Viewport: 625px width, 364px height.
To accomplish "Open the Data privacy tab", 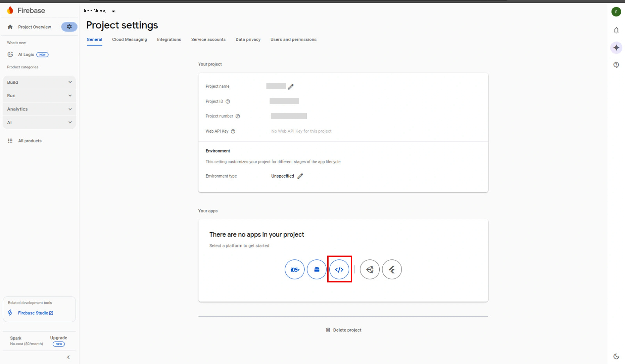I will pyautogui.click(x=248, y=39).
